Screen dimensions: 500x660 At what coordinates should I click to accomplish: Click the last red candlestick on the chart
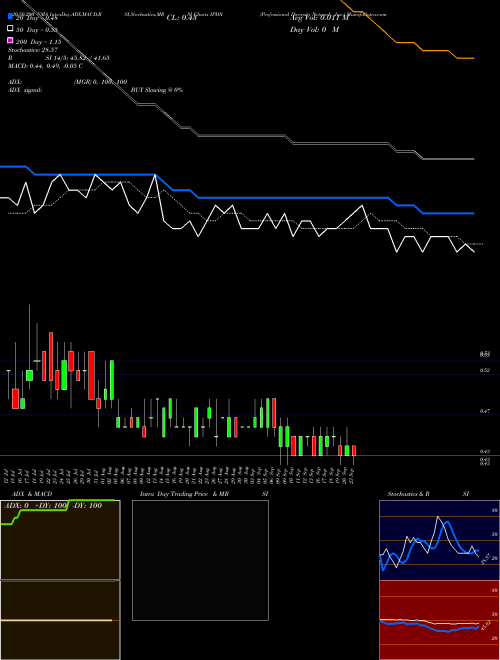coord(354,450)
